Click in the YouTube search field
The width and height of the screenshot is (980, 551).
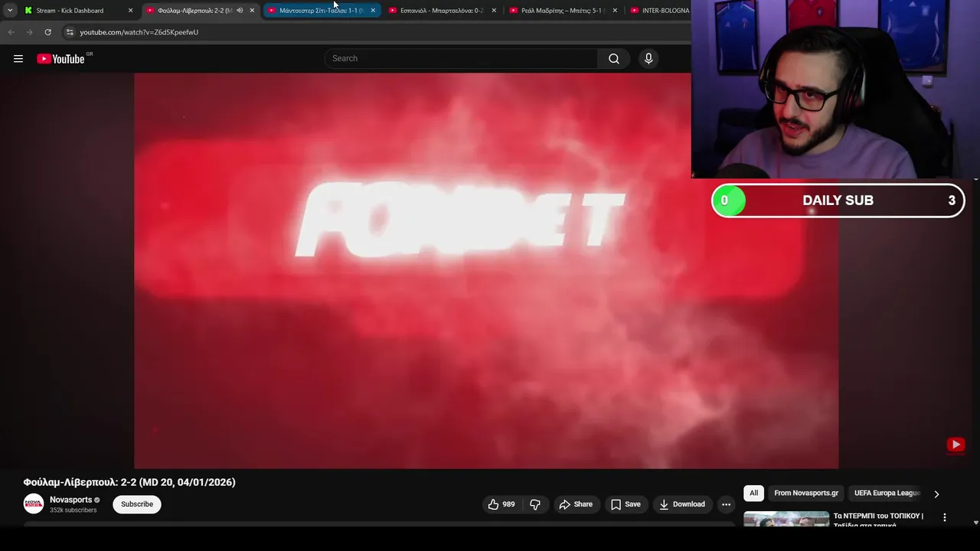pos(461,59)
